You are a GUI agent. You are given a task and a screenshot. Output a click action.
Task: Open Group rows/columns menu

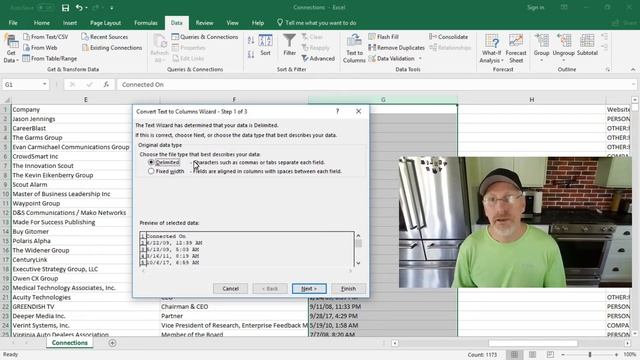coord(542,49)
